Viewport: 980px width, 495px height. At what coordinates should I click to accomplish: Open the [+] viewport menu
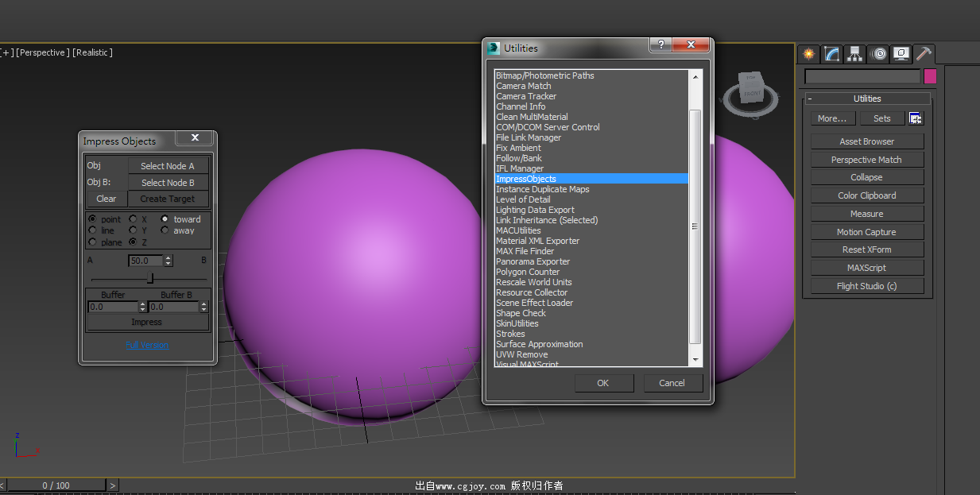click(x=7, y=52)
